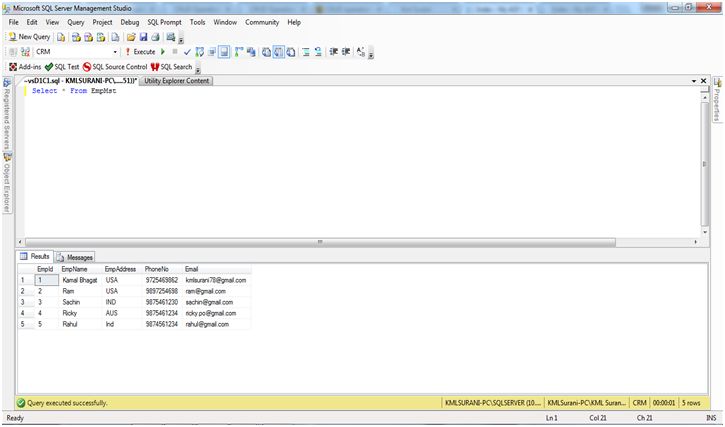Click the Analysis Services XMLA Query icon
Viewport: 725px width, 427px height.
click(101, 37)
